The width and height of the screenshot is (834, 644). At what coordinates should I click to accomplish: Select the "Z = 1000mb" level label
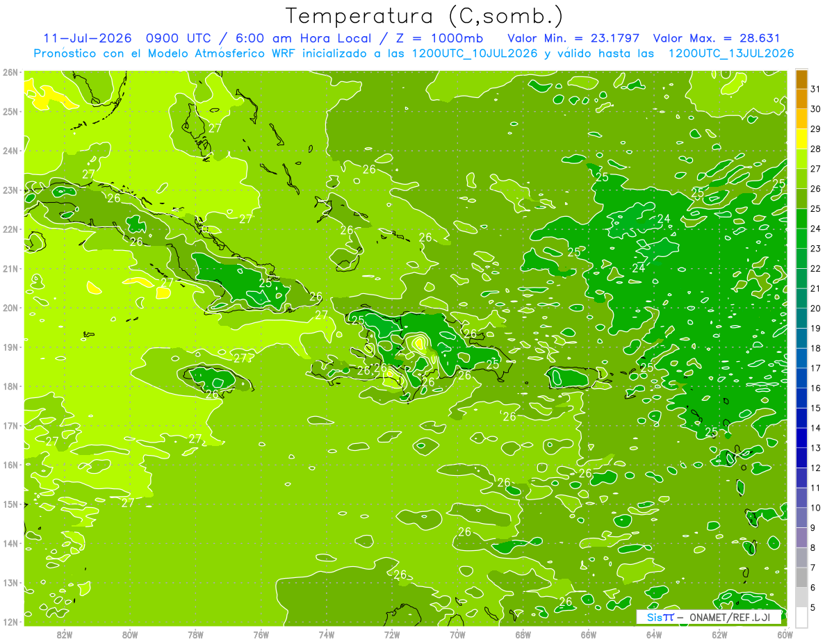[x=439, y=38]
